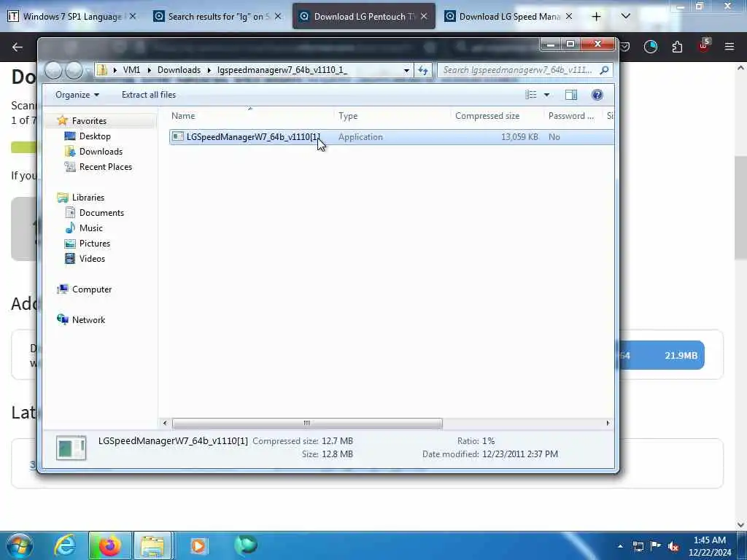This screenshot has height=560, width=747.
Task: Open Windows Explorer taskbar icon
Action: pyautogui.click(x=153, y=545)
